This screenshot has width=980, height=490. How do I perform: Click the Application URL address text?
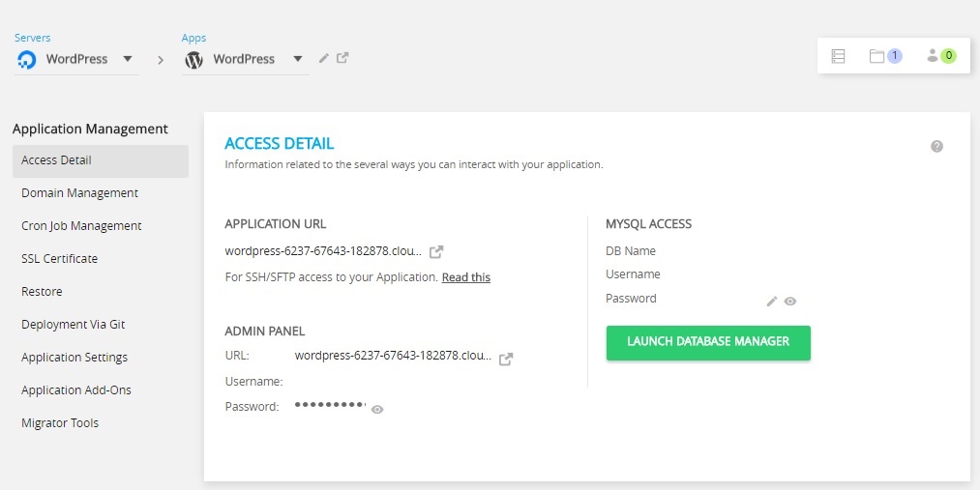point(323,251)
